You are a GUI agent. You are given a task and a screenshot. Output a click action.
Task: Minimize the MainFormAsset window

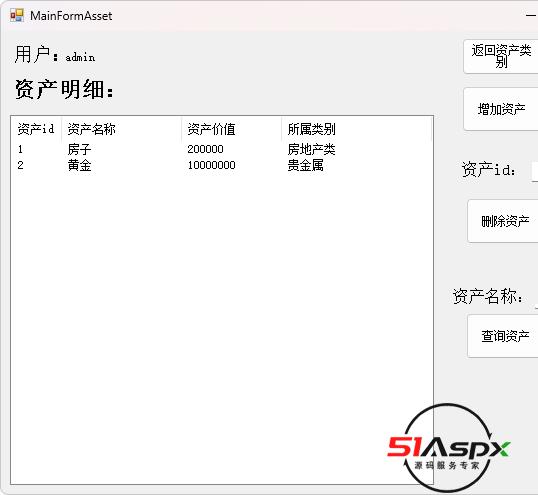tap(531, 15)
